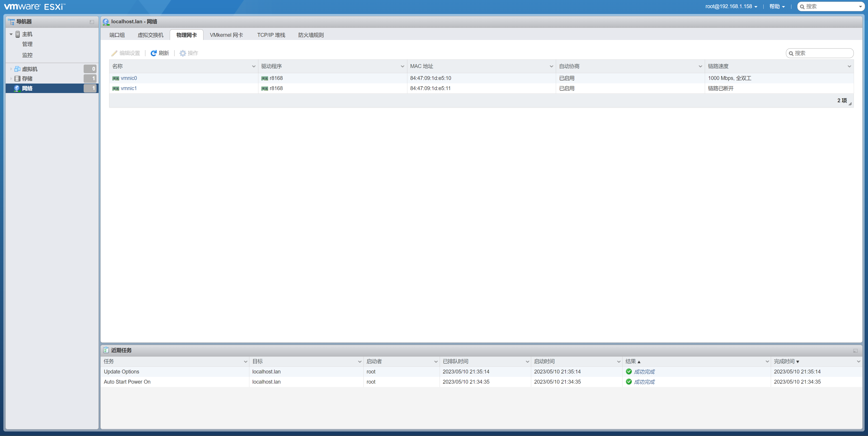Click the 存储 storage icon in the navigator
Viewport: 868px width, 436px height.
(x=17, y=78)
